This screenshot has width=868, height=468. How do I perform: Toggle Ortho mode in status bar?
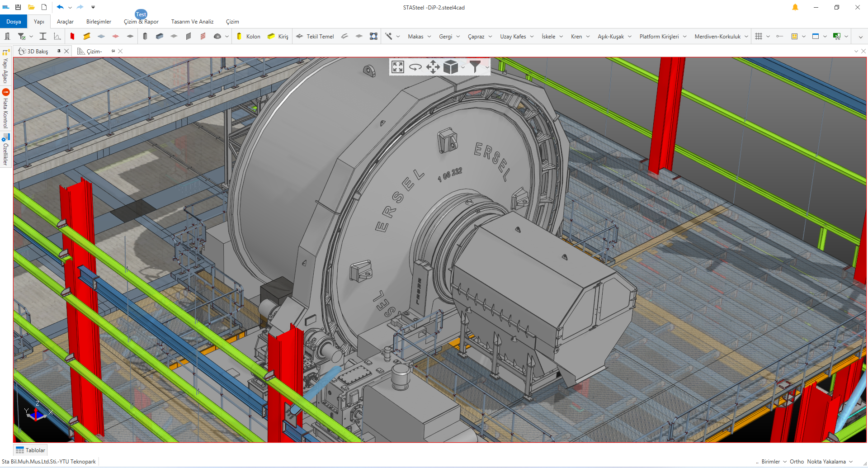[x=797, y=462]
